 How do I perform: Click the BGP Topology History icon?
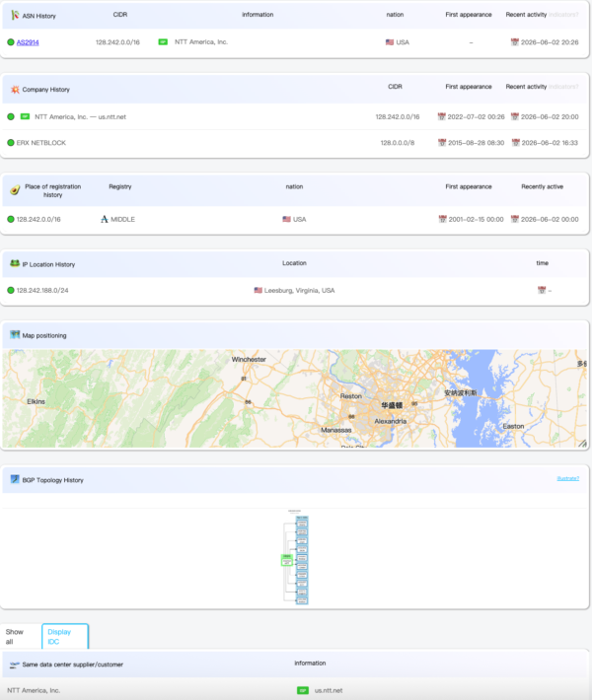coord(15,479)
